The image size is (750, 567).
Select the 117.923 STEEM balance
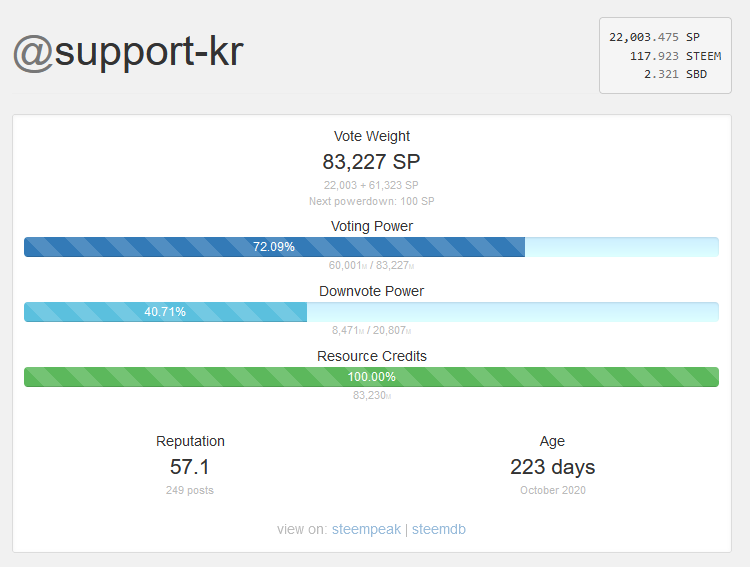[675, 56]
